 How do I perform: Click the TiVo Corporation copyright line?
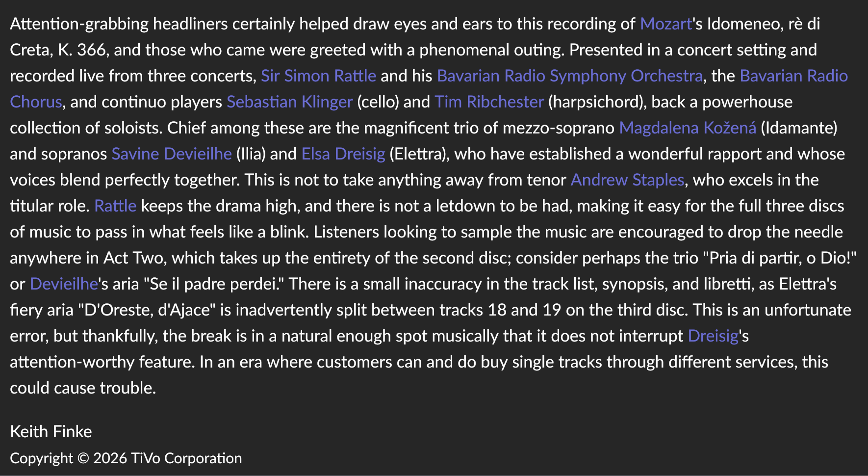click(x=126, y=458)
